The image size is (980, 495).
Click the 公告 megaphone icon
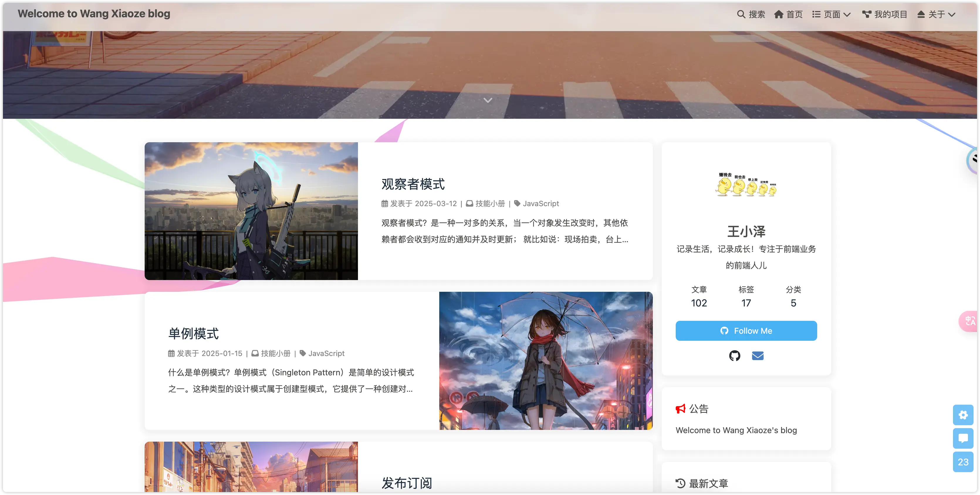point(680,409)
